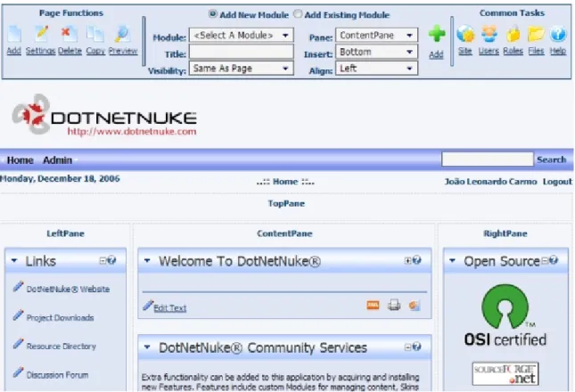Click help icon in Welcome To DotNetNuke header
Screen dimensions: 575x392
pyautogui.click(x=417, y=260)
